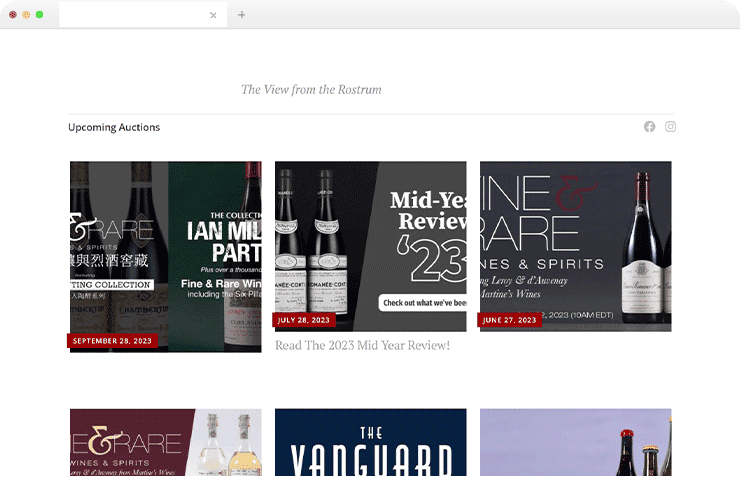
Task: Click the September 28, 2023 date badge
Action: tap(113, 341)
